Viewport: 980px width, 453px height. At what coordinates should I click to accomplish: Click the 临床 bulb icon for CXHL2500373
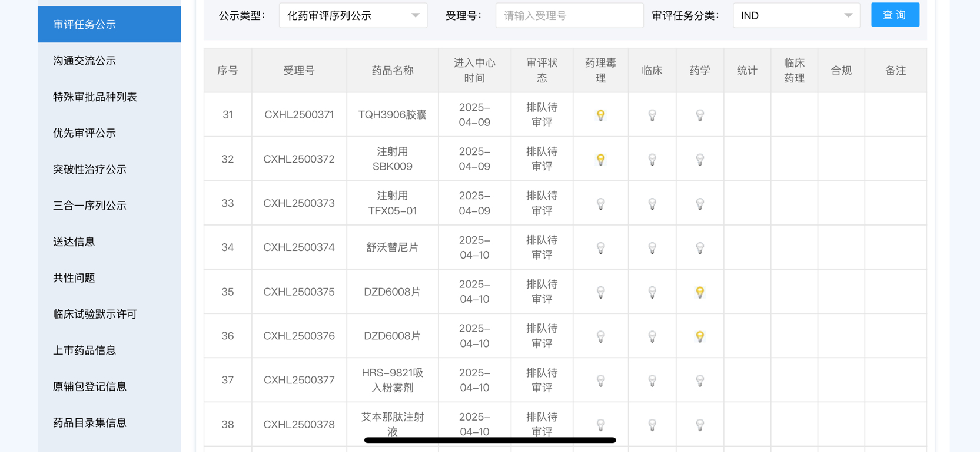point(652,204)
